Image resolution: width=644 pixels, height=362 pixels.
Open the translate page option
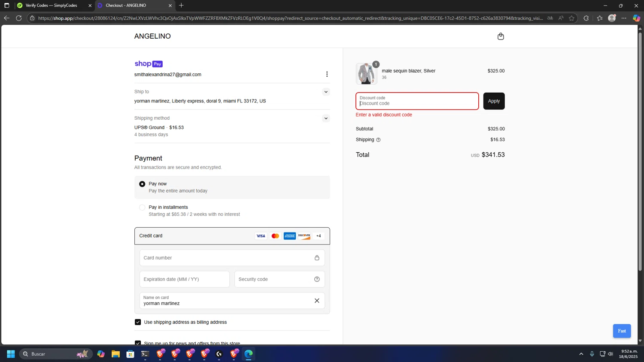(550, 18)
